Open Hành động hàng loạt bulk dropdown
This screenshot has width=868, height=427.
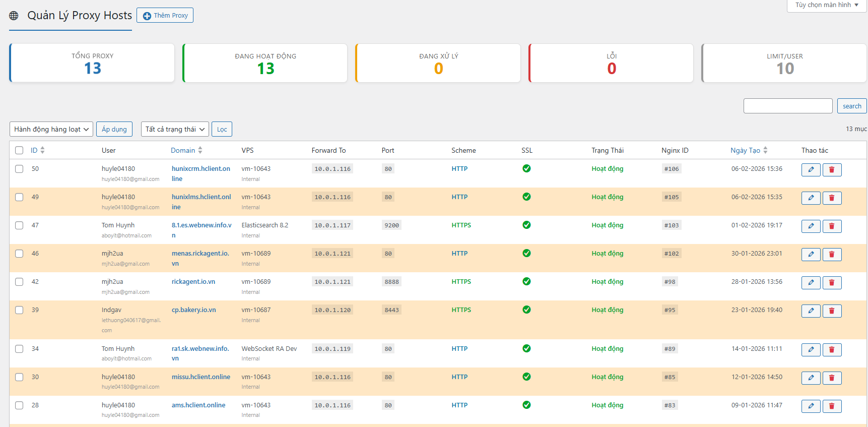pyautogui.click(x=51, y=129)
